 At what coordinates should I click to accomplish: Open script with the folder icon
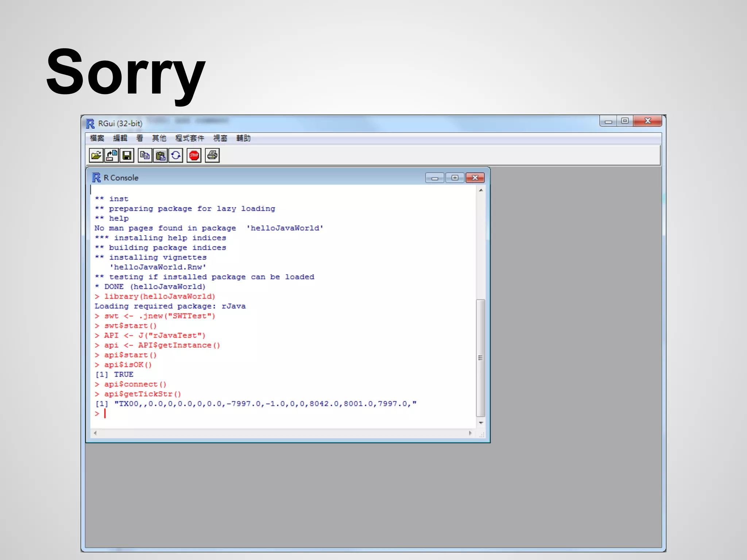pos(96,156)
